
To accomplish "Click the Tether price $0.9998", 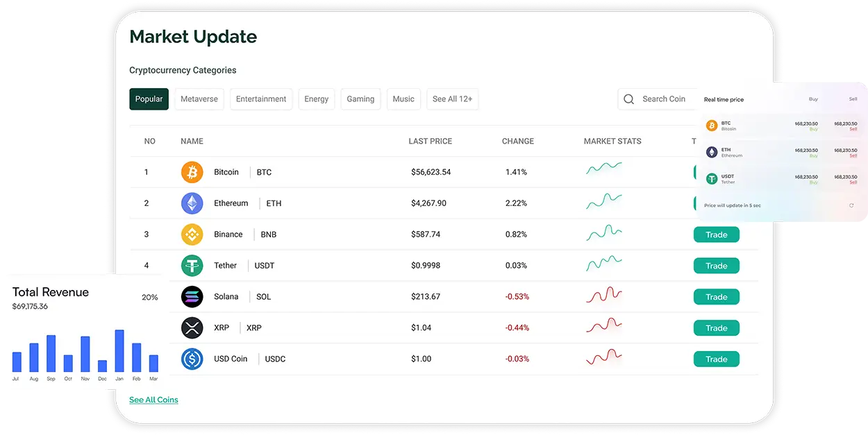I will tap(426, 266).
